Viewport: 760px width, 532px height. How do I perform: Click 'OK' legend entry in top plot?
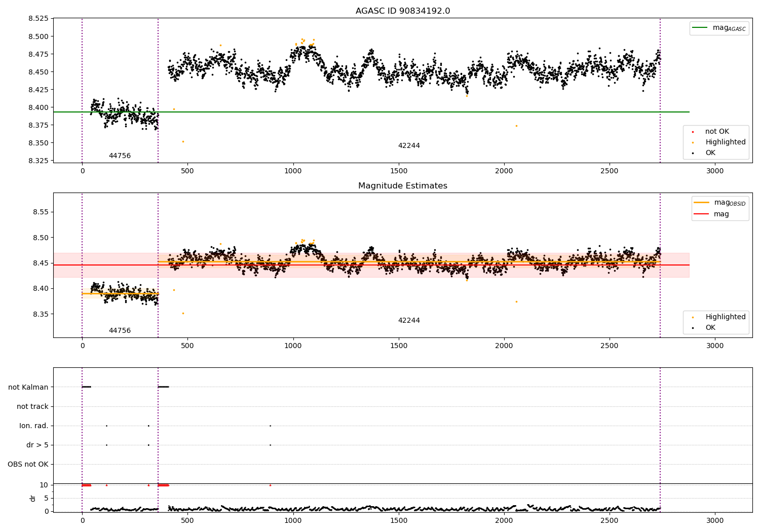(710, 153)
